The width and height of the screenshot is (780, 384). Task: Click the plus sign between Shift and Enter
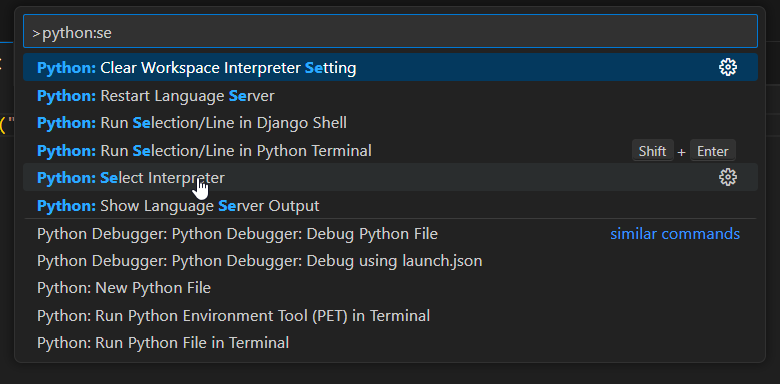point(682,152)
